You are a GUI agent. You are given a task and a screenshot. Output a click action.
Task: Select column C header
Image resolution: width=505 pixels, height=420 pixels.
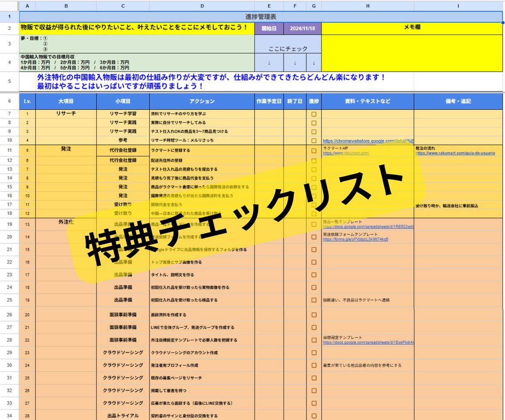(x=123, y=6)
